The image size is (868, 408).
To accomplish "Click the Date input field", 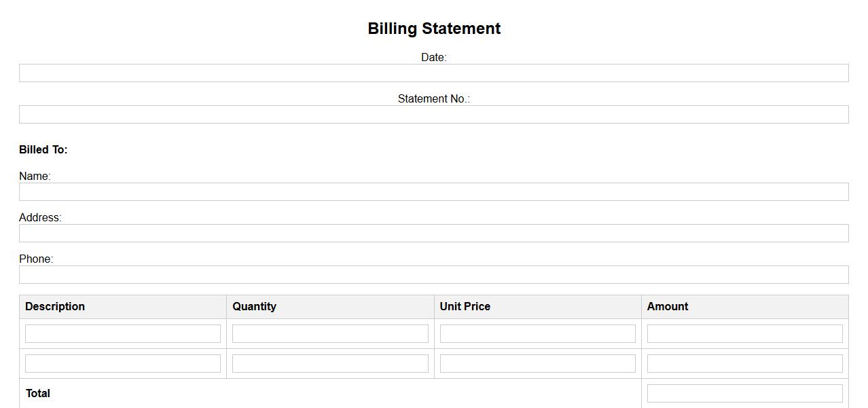I will [433, 73].
